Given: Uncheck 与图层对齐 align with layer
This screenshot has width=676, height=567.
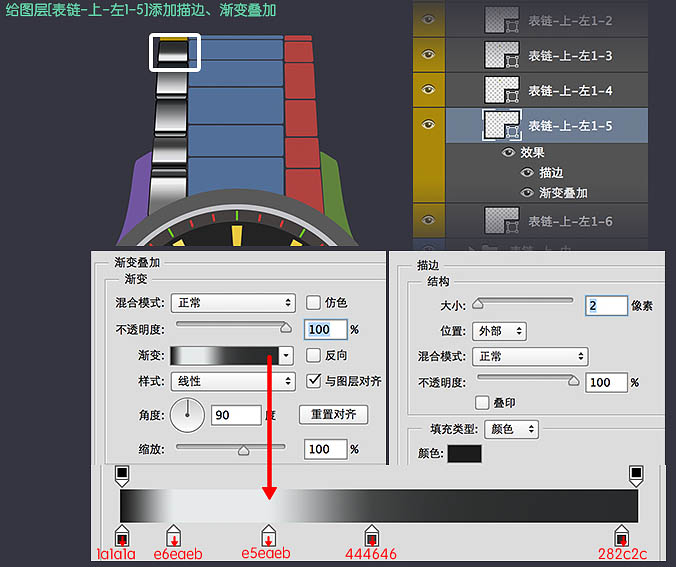Looking at the screenshot, I should pyautogui.click(x=313, y=381).
